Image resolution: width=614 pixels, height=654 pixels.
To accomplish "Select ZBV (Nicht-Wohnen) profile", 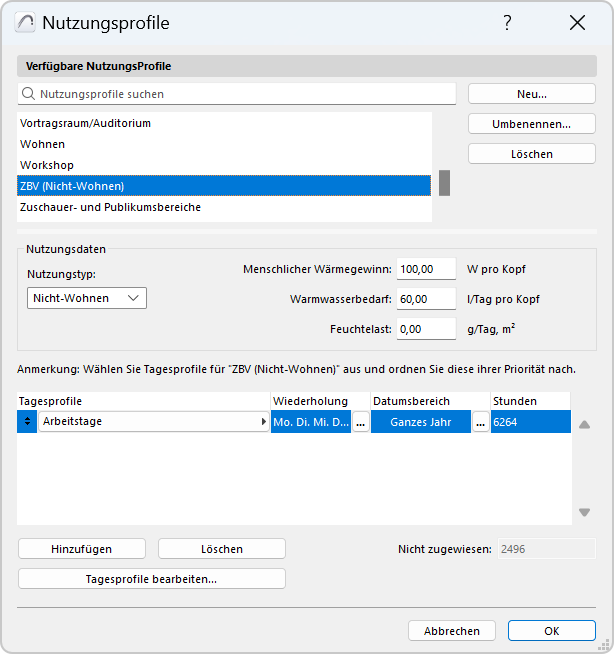I will tap(224, 186).
